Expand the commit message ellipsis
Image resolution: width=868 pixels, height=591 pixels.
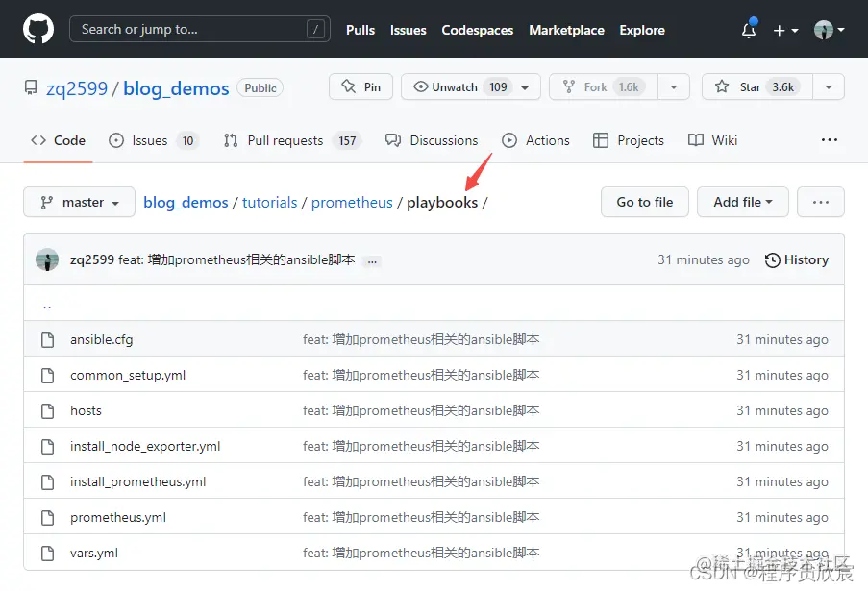(x=372, y=261)
